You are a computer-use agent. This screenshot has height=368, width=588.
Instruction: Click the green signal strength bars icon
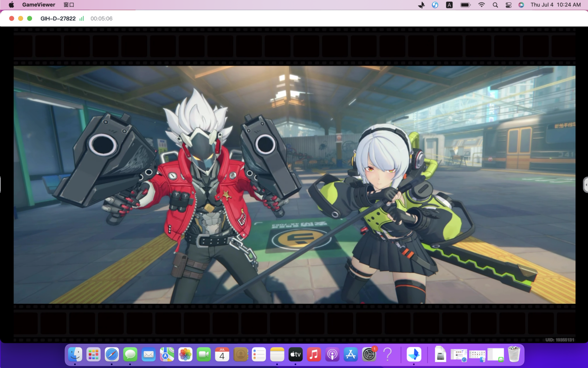[82, 19]
